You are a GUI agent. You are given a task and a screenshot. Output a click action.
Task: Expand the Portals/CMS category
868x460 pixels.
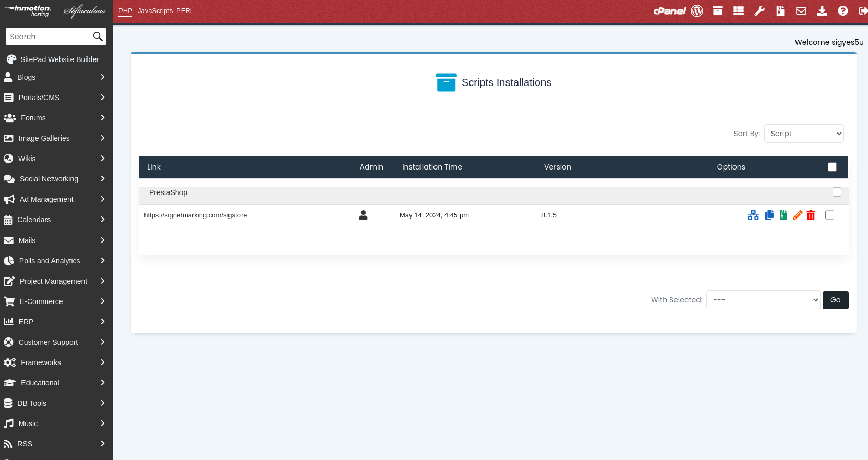(x=56, y=98)
